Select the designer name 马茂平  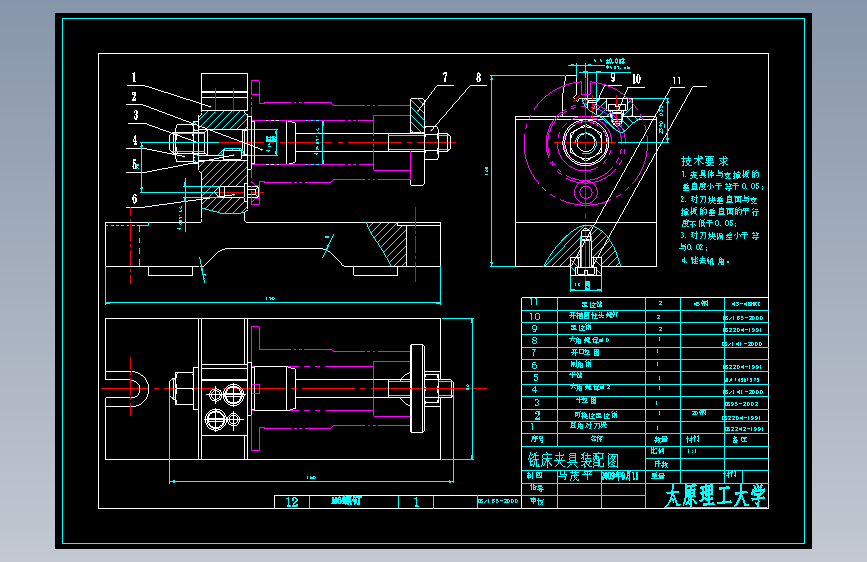coord(574,476)
